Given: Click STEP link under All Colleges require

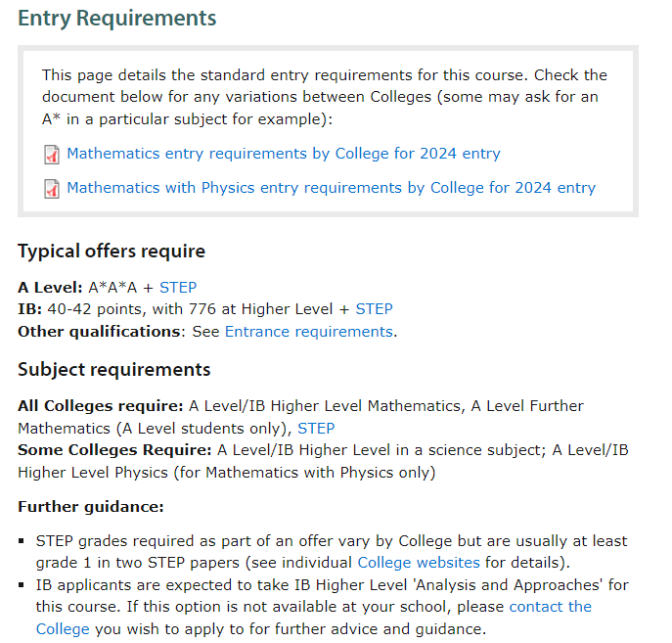Looking at the screenshot, I should (316, 429).
